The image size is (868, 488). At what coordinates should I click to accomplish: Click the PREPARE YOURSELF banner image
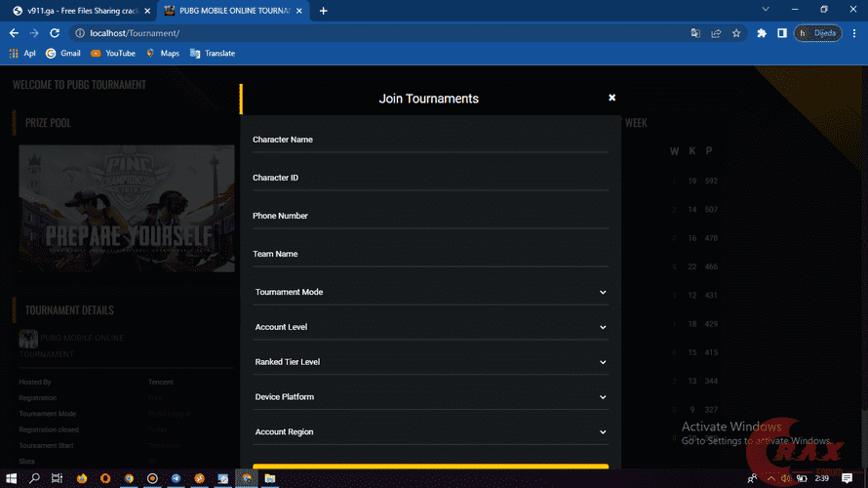[127, 208]
